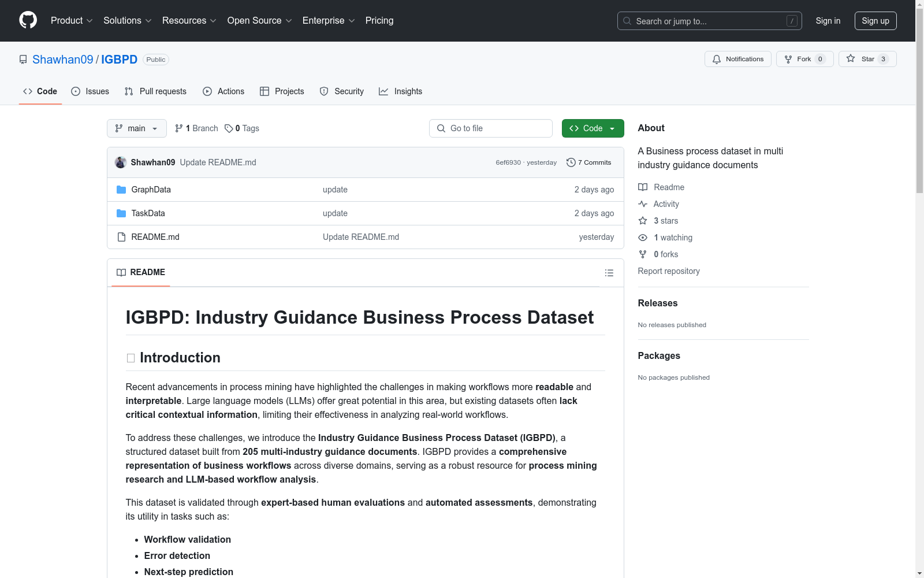Click the Pull requests icon
Viewport: 924px width, 578px height.
click(x=129, y=91)
